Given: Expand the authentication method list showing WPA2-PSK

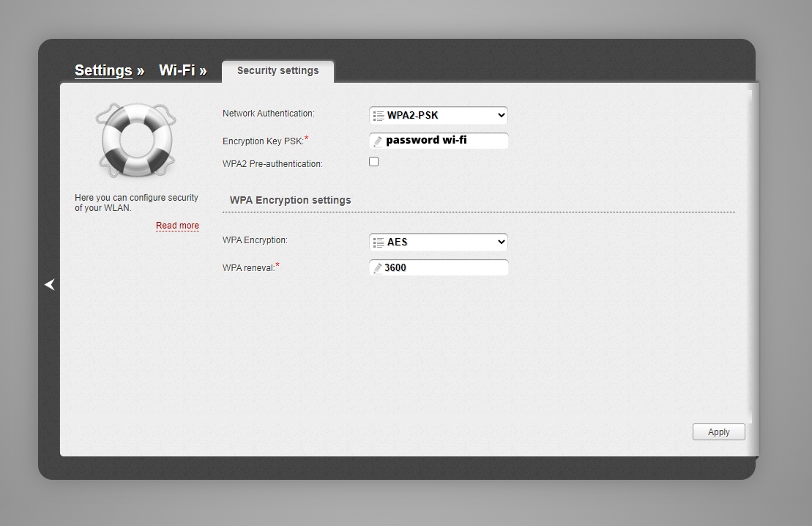Looking at the screenshot, I should coord(438,115).
